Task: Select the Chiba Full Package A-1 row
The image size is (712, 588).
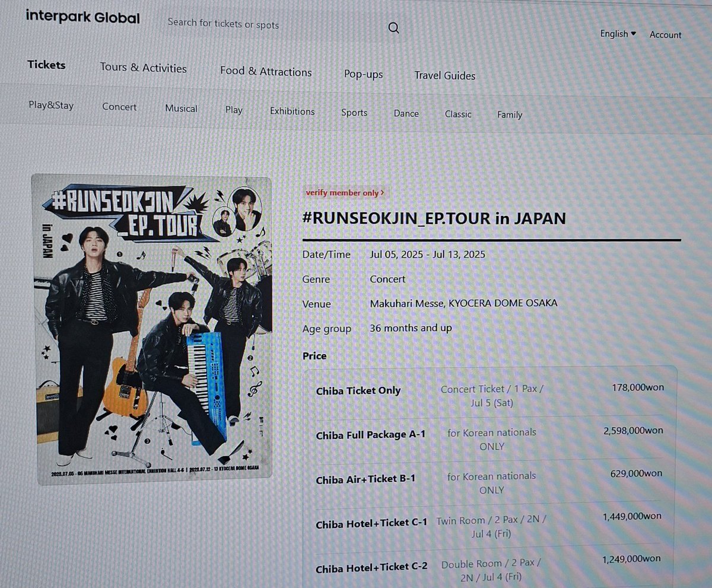Action: 490,439
